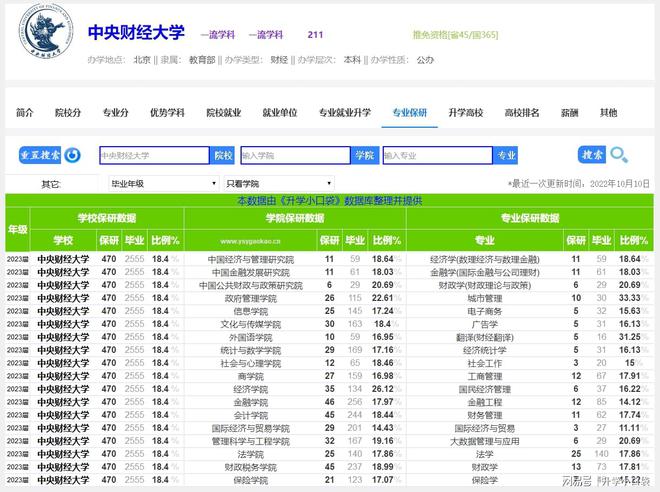The height and width of the screenshot is (492, 660).
Task: Open the 薪酬 tab
Action: pyautogui.click(x=570, y=112)
